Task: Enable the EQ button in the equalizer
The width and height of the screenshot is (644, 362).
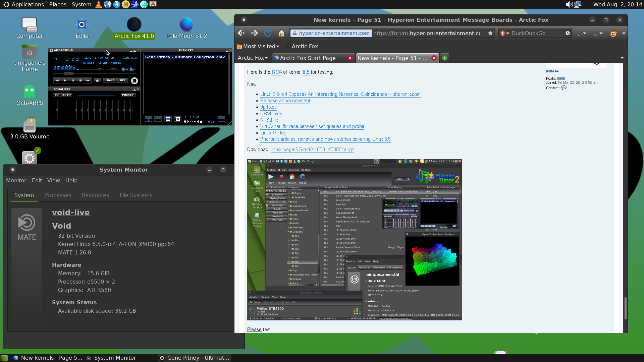Action: pos(57,95)
